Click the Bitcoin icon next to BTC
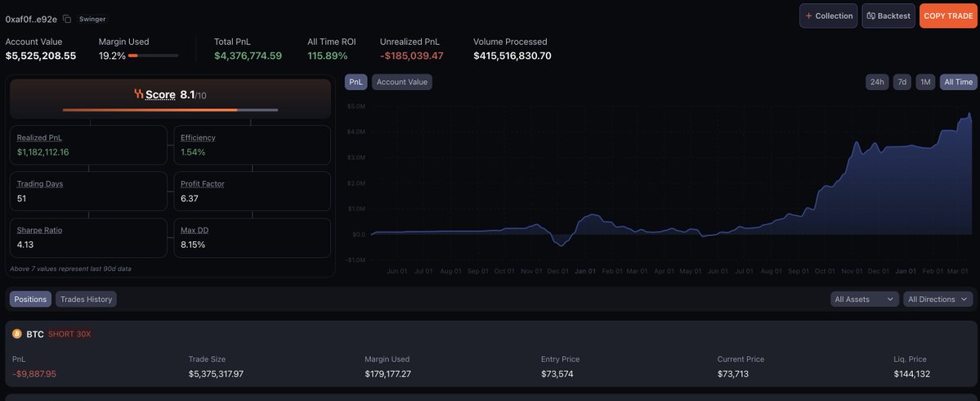This screenshot has height=401, width=980. pos(17,334)
